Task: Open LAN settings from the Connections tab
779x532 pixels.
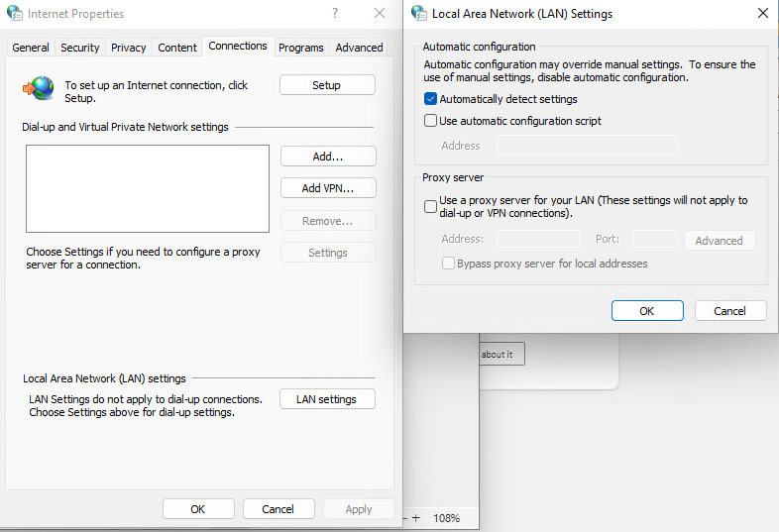Action: 326,399
